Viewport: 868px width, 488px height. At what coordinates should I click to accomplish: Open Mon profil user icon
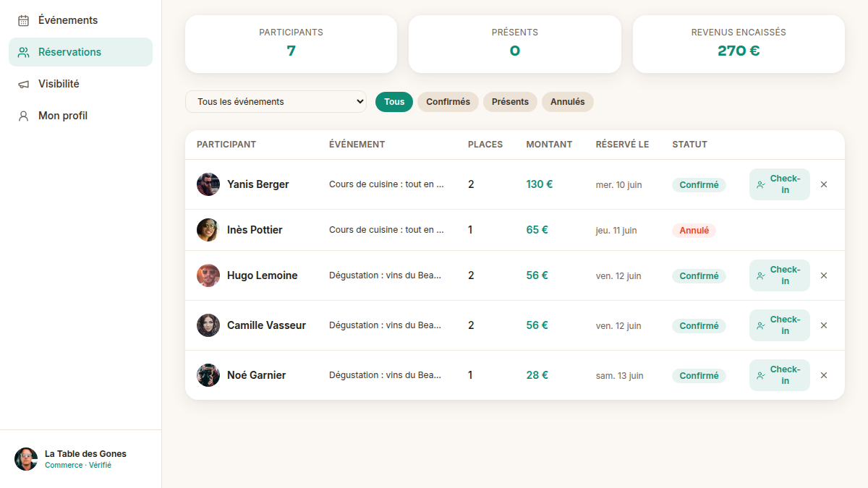click(23, 116)
